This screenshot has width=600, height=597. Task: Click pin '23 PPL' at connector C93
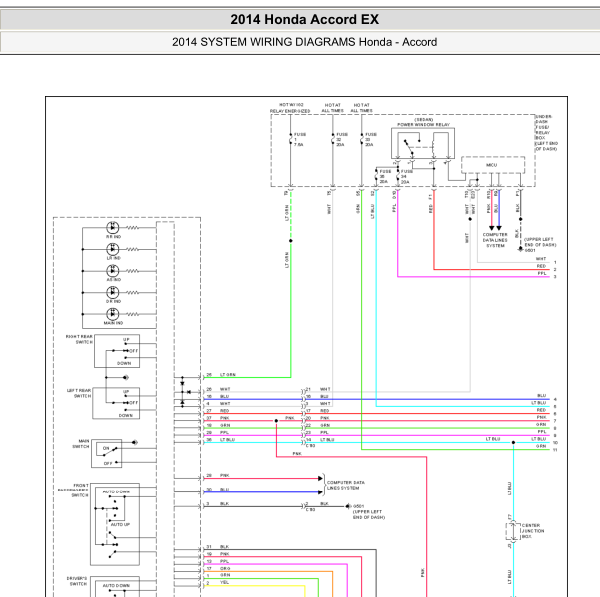[317, 432]
